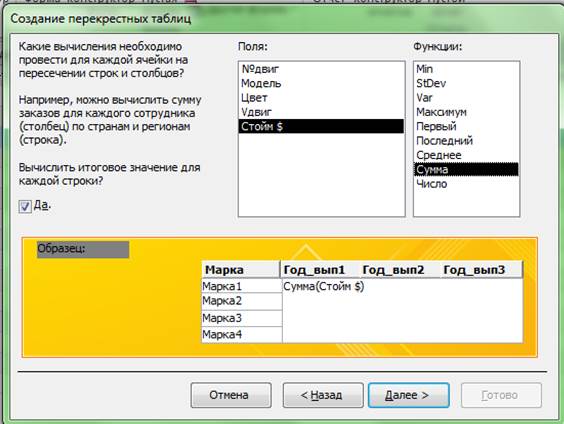Go back with the Назад button
The height and width of the screenshot is (424, 564).
point(323,395)
